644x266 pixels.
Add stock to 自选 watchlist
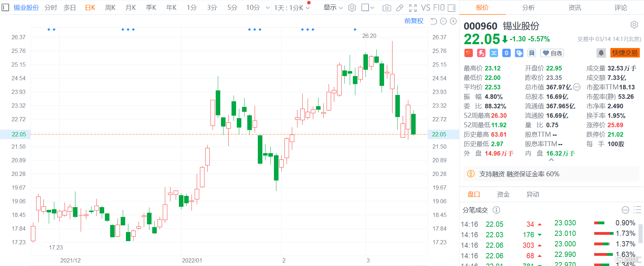pyautogui.click(x=552, y=53)
